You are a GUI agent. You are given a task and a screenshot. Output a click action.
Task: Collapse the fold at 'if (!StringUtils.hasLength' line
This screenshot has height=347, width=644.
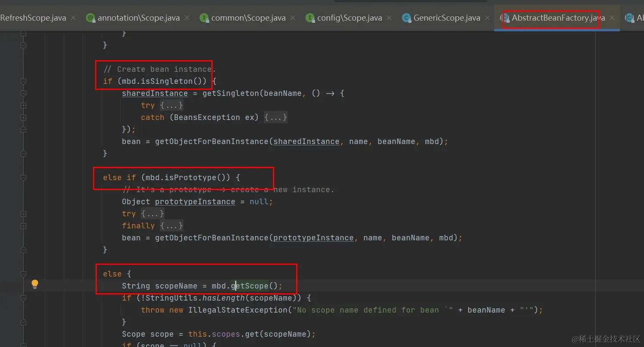(24, 298)
